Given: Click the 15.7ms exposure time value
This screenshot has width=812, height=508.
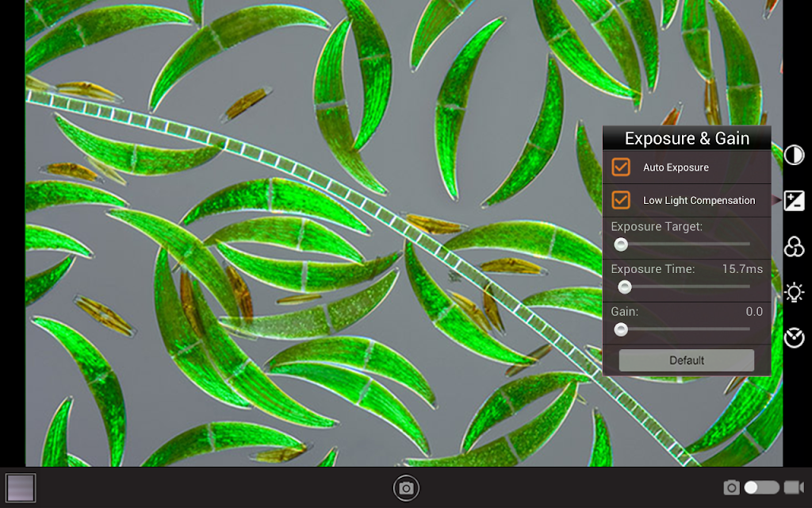Looking at the screenshot, I should tap(742, 269).
